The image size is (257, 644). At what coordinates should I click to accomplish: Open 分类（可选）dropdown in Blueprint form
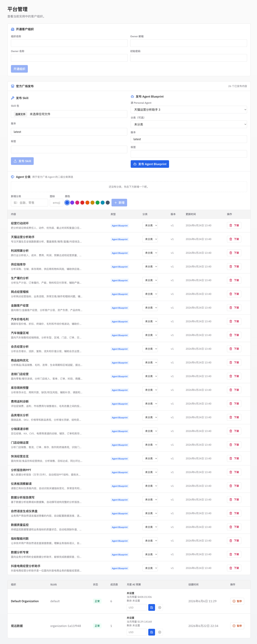tap(189, 124)
